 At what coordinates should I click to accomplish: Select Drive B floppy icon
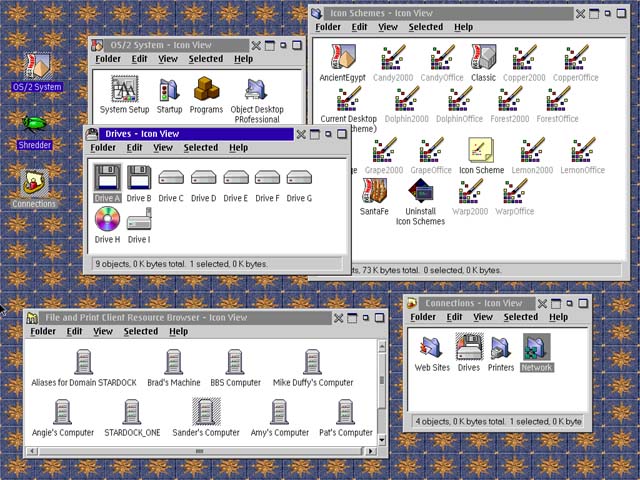(x=139, y=178)
